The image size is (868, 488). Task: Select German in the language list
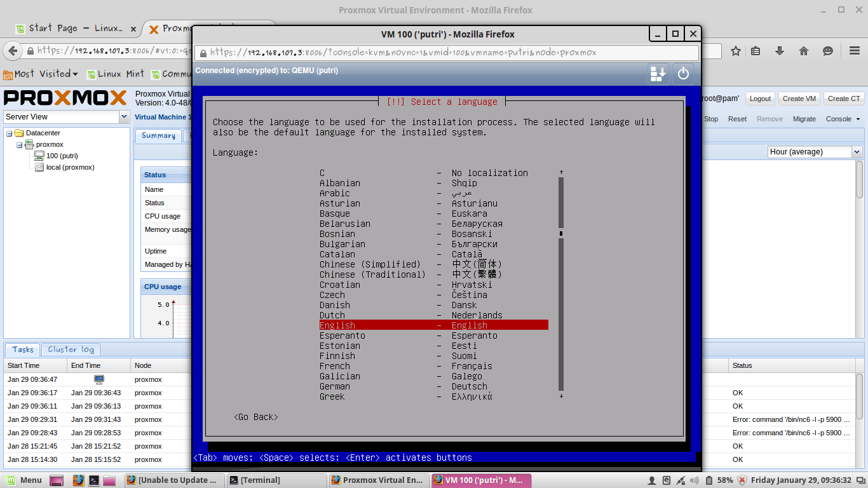click(x=434, y=386)
